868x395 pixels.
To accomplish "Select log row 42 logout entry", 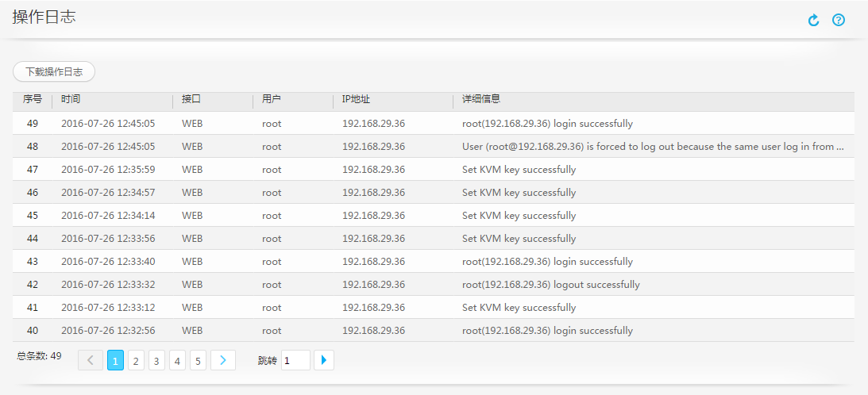I will (433, 285).
